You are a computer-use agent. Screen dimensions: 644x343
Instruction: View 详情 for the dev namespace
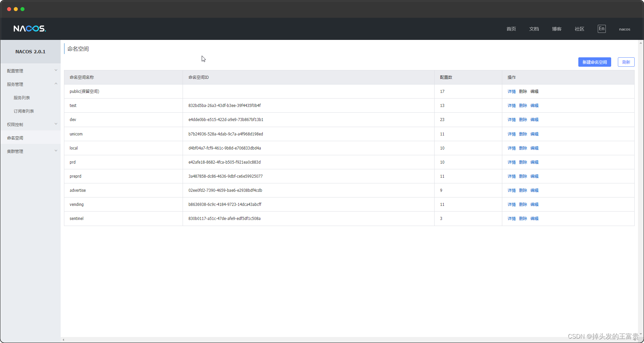511,120
